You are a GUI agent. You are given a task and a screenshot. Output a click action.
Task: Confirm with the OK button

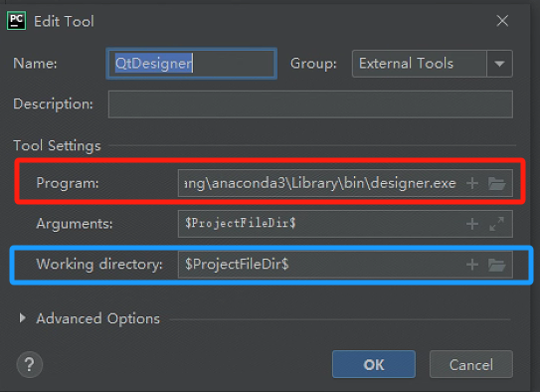(374, 364)
